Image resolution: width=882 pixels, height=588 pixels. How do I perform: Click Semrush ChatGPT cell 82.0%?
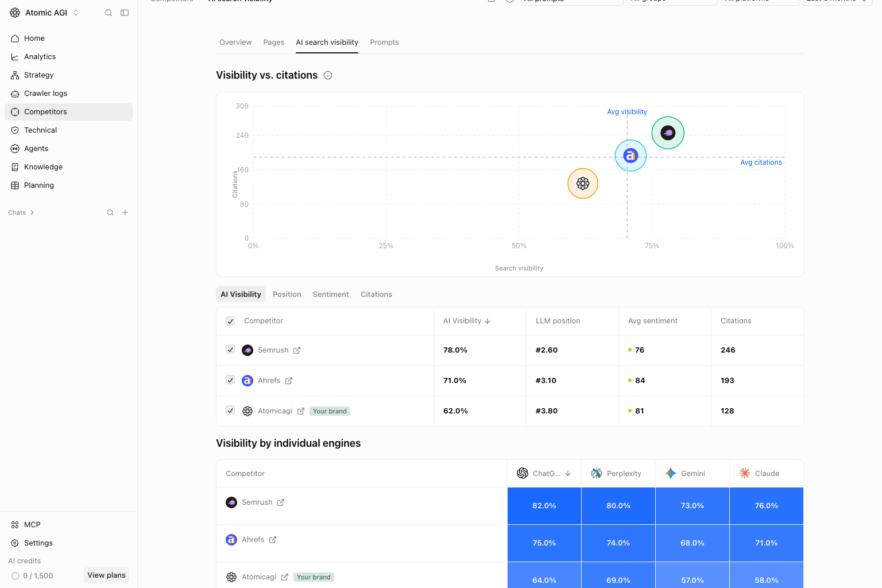[544, 506]
